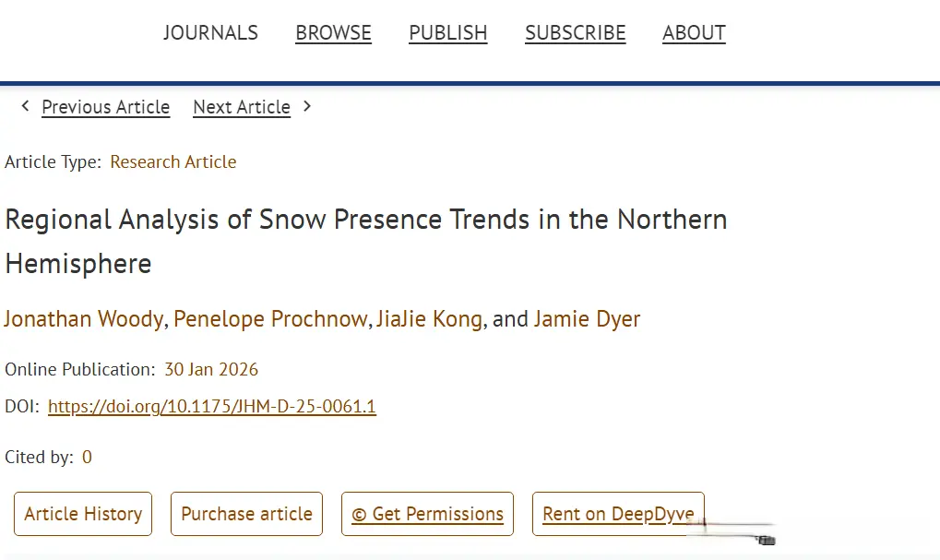
Task: Click the Cited by count of 0
Action: [87, 458]
